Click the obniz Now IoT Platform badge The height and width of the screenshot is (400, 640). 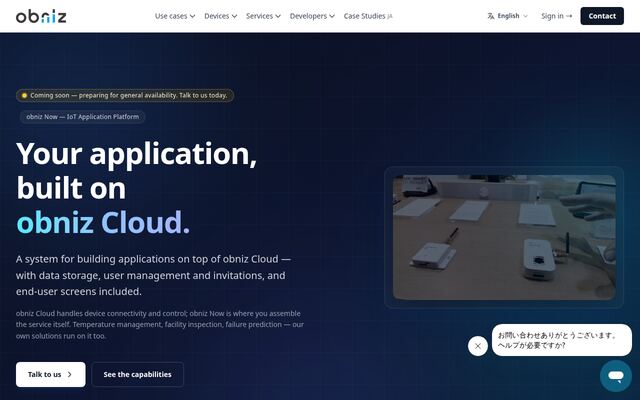pos(82,117)
